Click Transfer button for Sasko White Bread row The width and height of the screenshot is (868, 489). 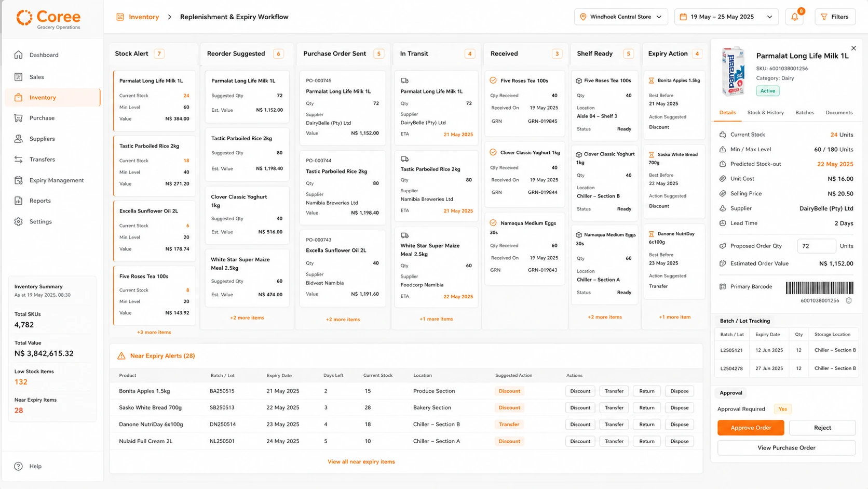(x=614, y=408)
